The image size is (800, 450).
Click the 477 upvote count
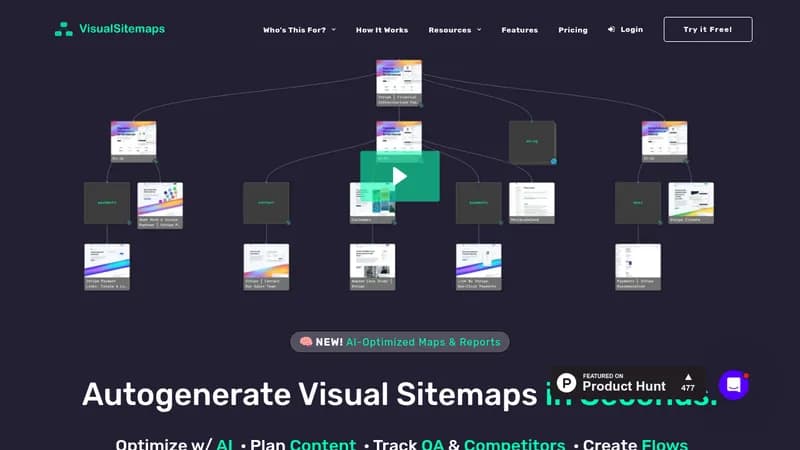[x=688, y=388]
